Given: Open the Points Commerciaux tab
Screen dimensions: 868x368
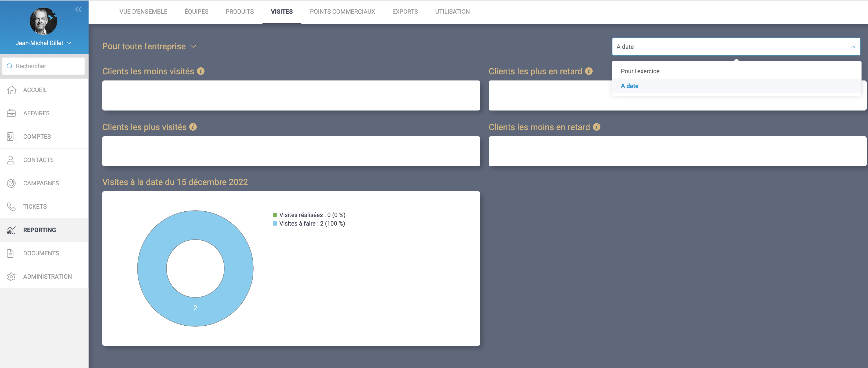Looking at the screenshot, I should pos(342,12).
